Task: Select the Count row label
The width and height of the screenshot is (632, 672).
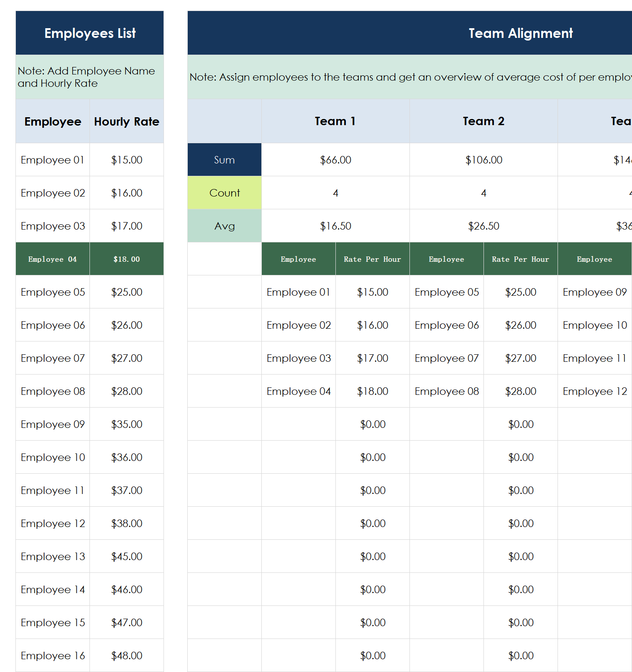Action: tap(224, 193)
